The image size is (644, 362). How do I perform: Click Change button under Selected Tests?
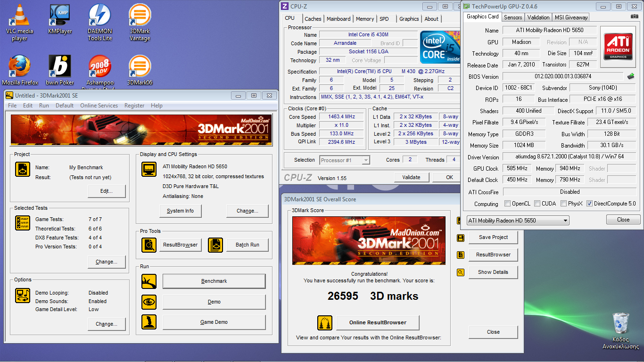[107, 262]
